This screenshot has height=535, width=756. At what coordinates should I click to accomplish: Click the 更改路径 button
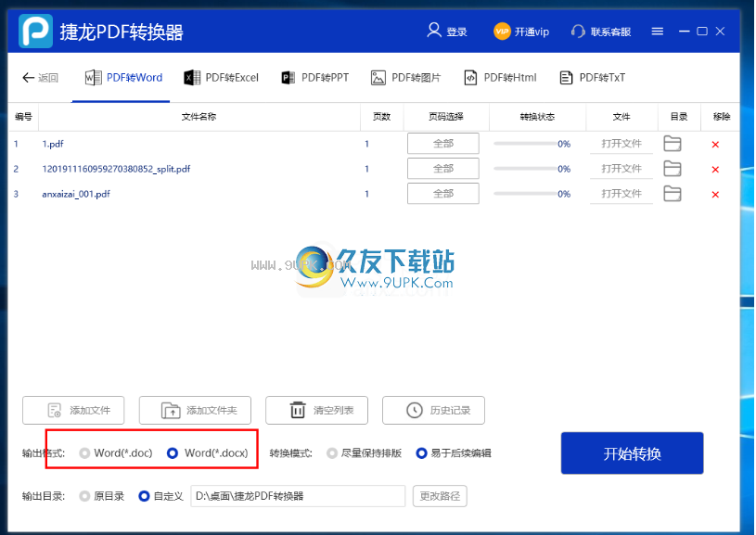tap(440, 496)
